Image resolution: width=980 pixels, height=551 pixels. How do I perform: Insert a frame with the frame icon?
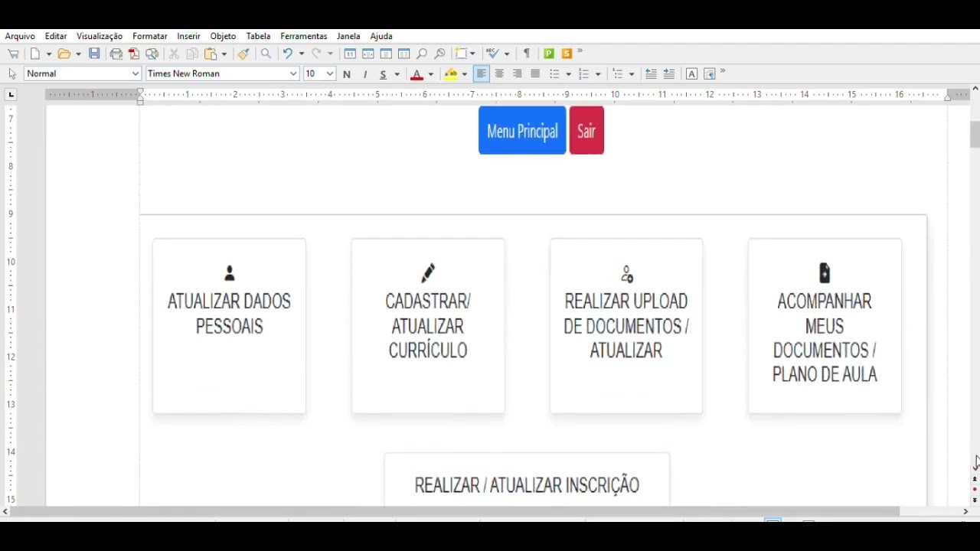click(461, 54)
